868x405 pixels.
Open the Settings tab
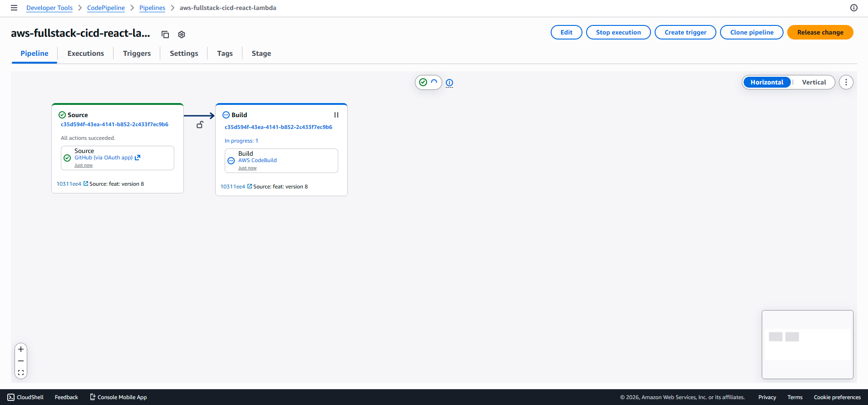click(x=184, y=54)
